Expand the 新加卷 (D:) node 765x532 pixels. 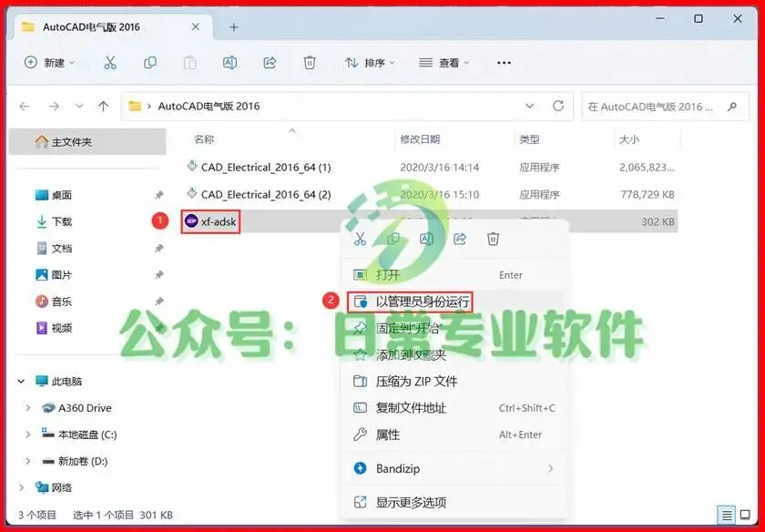coord(28,461)
